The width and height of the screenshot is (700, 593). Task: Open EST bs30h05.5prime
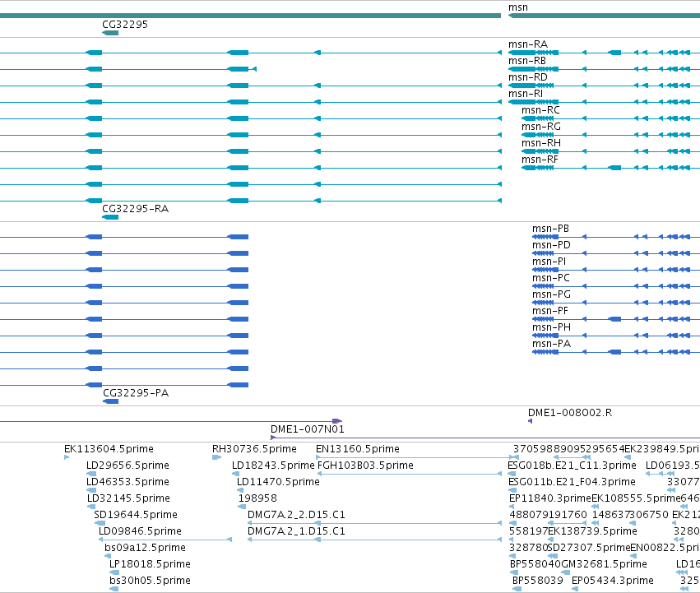[x=150, y=581]
